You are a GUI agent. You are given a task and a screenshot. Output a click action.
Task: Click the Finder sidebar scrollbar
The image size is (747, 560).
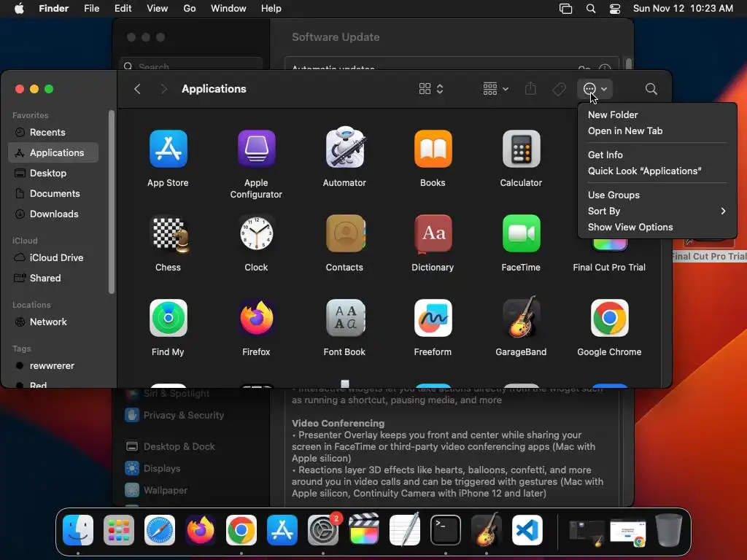[x=112, y=203]
